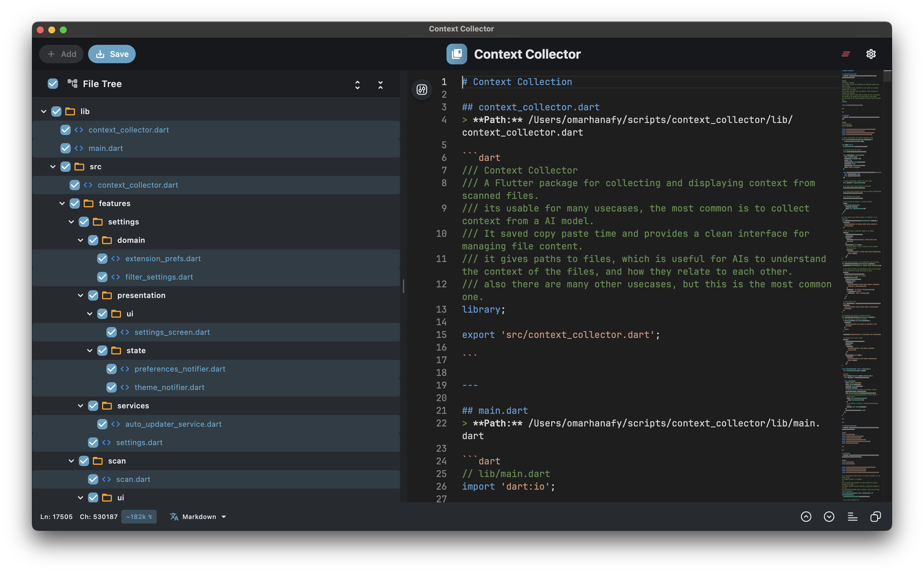Select settings_screen.dart in the tree

pos(172,332)
